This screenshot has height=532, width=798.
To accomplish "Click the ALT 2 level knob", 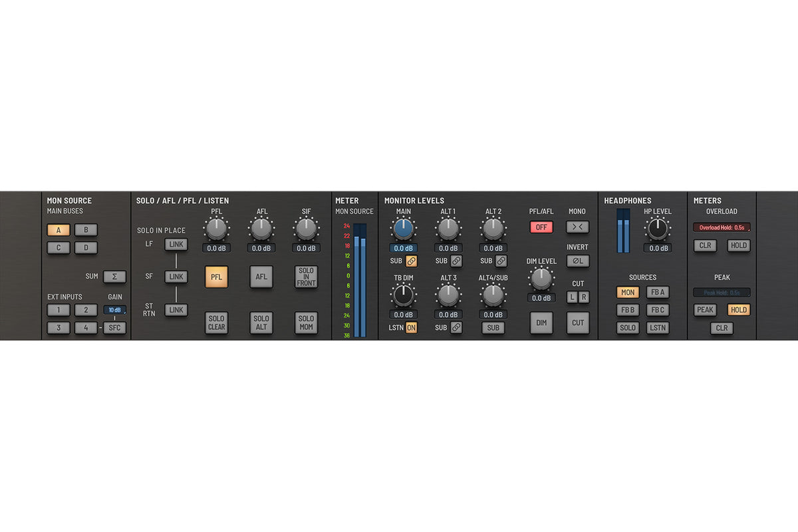I will (x=493, y=229).
